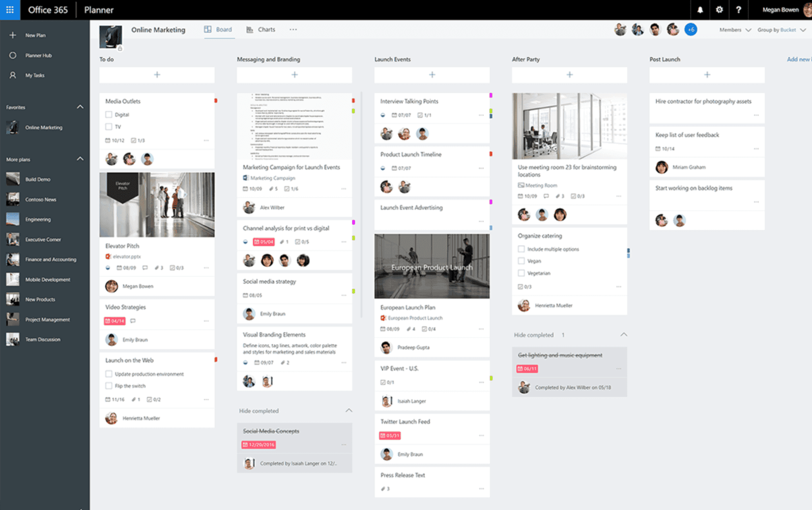
Task: Open Planner Hub from the sidebar
Action: click(38, 55)
